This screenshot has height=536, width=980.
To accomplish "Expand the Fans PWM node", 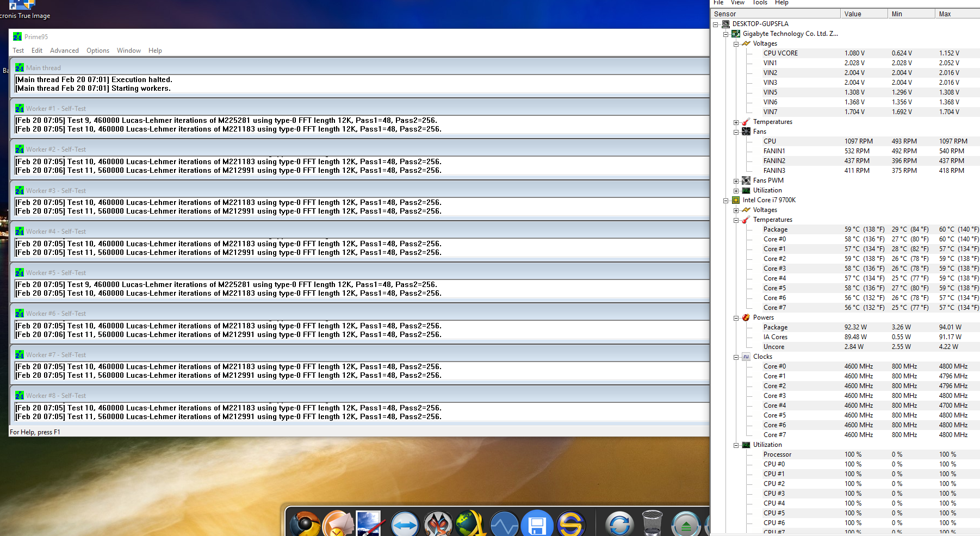I will (736, 181).
